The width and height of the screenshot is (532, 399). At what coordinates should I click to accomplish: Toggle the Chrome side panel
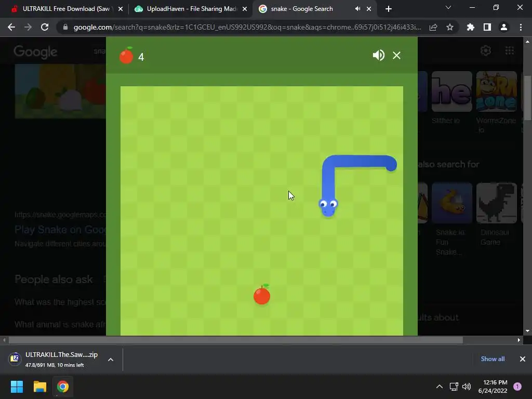[x=487, y=27]
